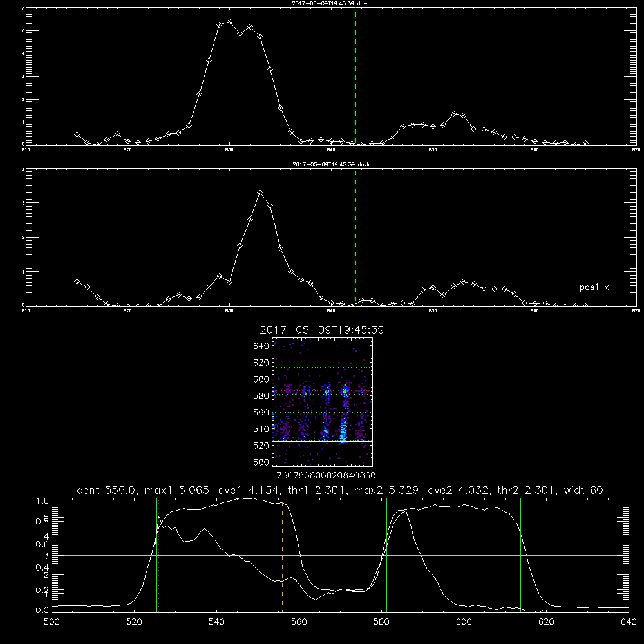
Task: Click spectrogram y-axis label 600
Action: [x=261, y=379]
